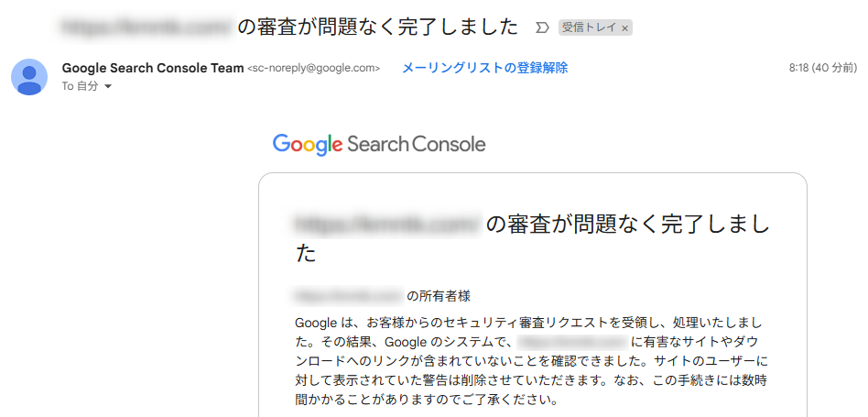Screen dimensions: 868x417
Task: Click the body paragraph about セキュリティ審査リクエスト
Action: [531, 360]
